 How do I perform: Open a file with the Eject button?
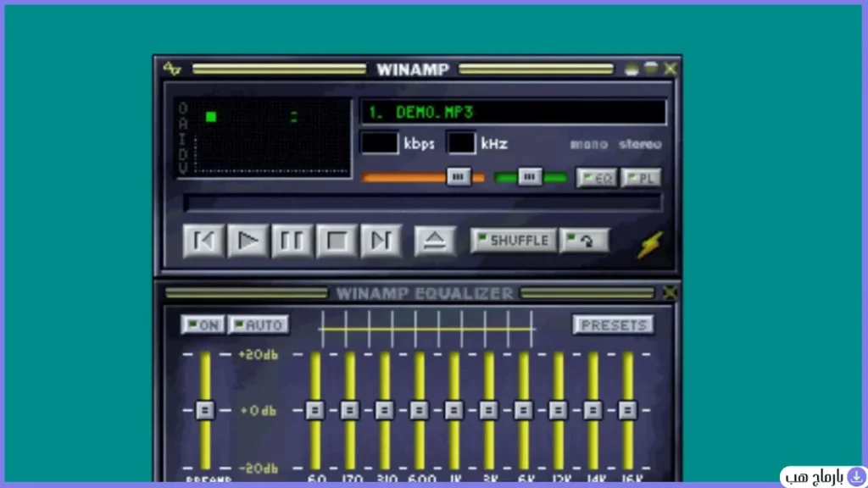[x=435, y=241]
